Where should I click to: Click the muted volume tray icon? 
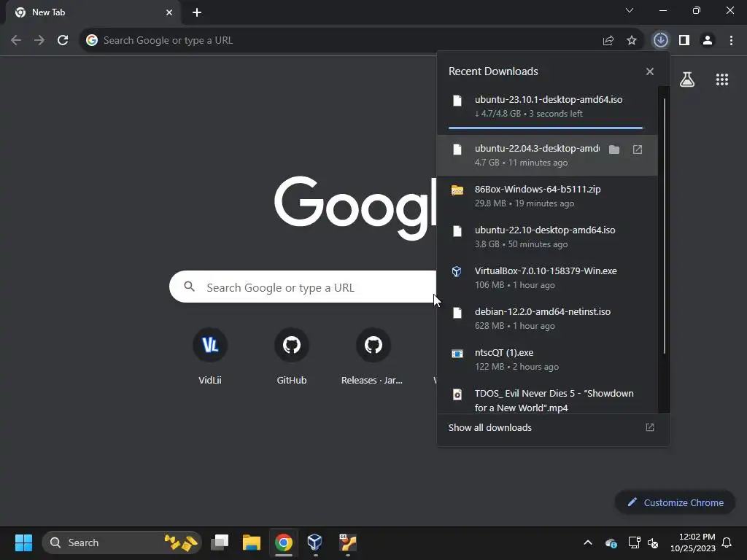(x=653, y=542)
